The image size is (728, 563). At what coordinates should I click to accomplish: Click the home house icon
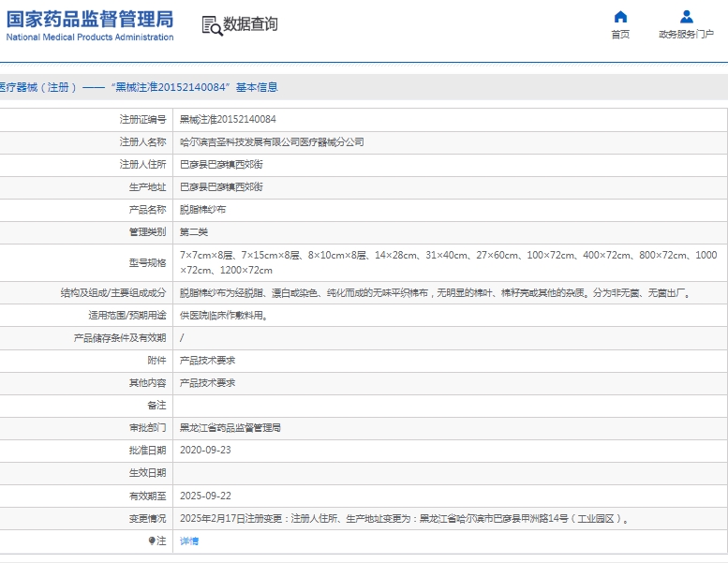(x=620, y=17)
